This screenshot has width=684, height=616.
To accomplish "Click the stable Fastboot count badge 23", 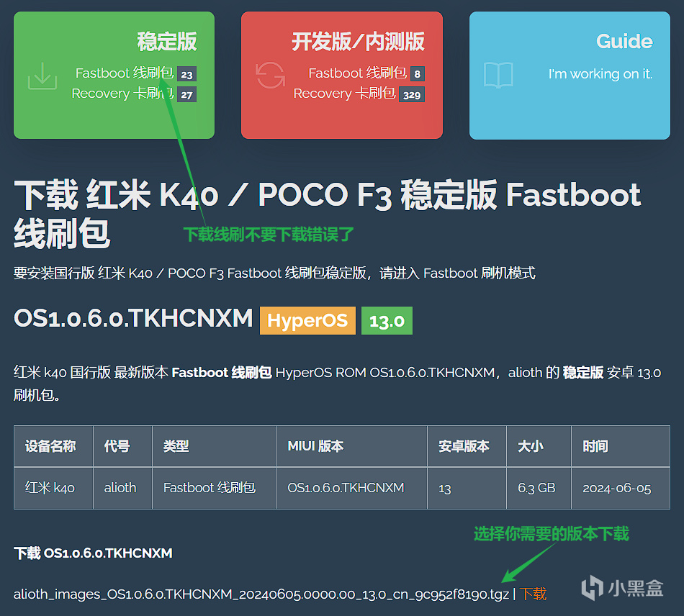I will (186, 74).
